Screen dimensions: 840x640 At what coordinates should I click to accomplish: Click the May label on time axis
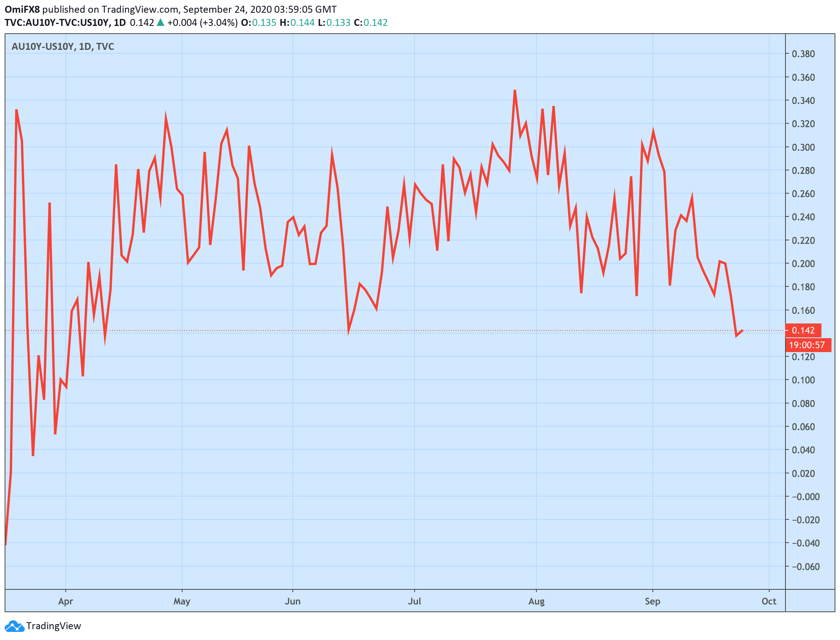point(182,601)
